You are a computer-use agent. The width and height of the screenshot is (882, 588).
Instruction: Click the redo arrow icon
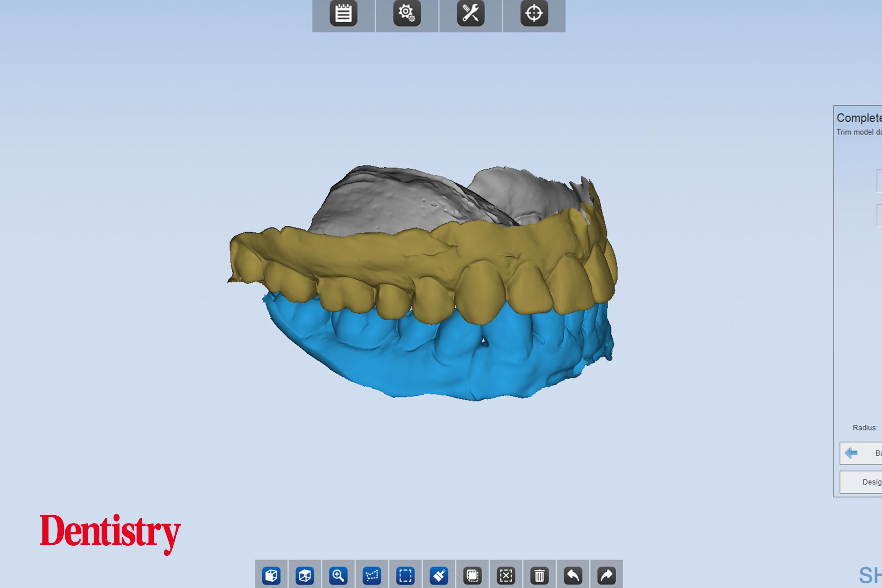click(x=606, y=575)
